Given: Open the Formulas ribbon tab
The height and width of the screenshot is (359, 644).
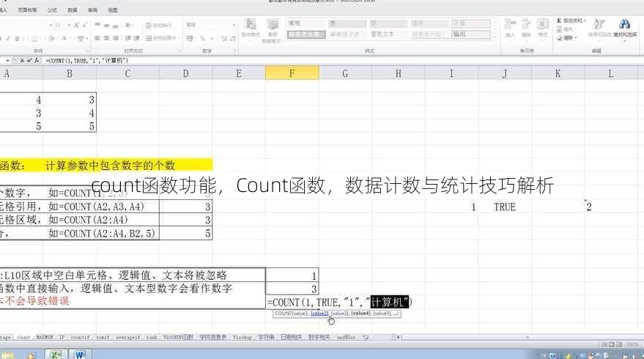Looking at the screenshot, I should point(52,10).
